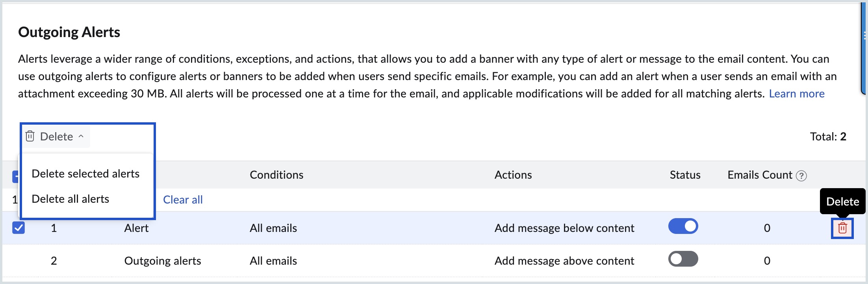Screen dimensions: 868x284
Task: Click the trash icon in the Delete button
Action: pos(30,136)
